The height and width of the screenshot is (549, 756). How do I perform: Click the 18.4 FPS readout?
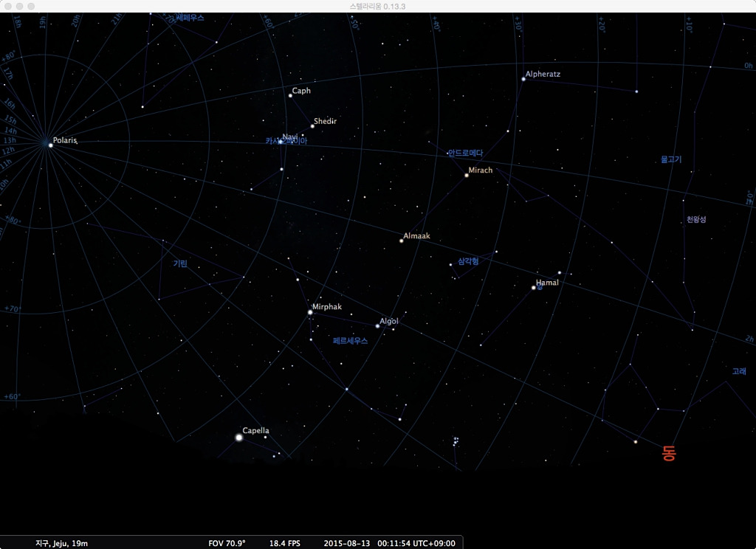pos(284,543)
